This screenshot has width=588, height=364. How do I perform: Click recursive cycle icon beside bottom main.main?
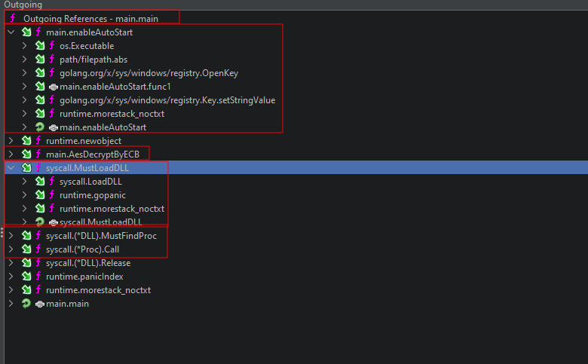tap(26, 303)
